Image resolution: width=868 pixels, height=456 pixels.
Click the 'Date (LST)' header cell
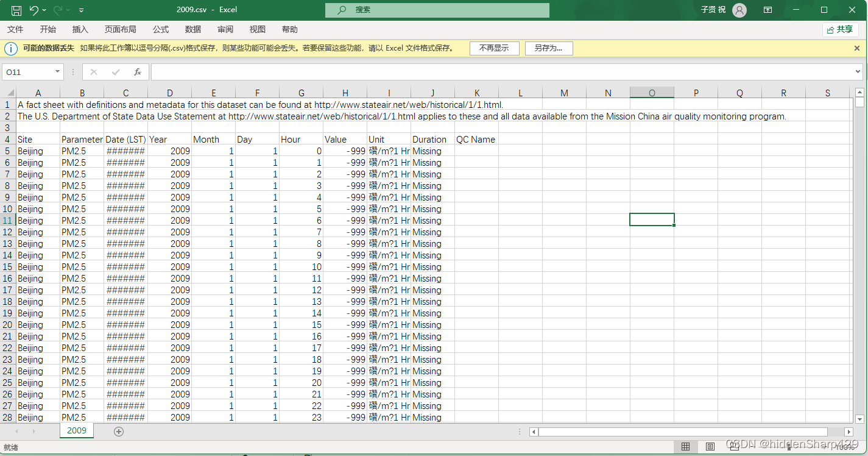point(126,140)
